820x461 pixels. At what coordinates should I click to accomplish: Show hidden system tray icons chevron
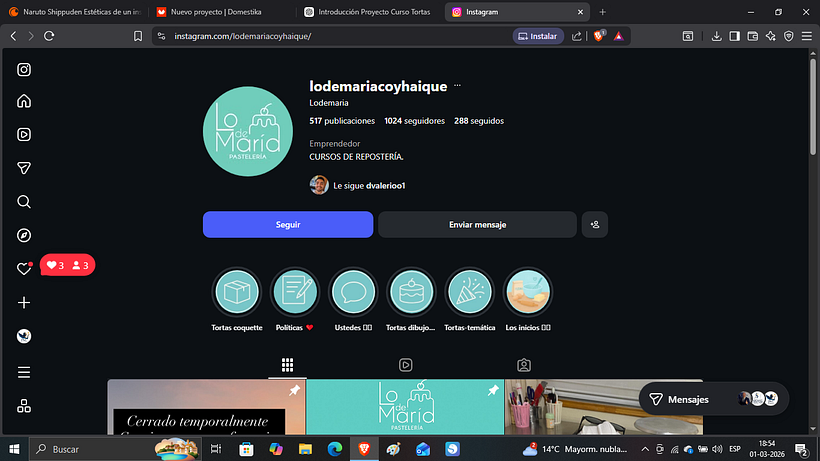tap(645, 449)
